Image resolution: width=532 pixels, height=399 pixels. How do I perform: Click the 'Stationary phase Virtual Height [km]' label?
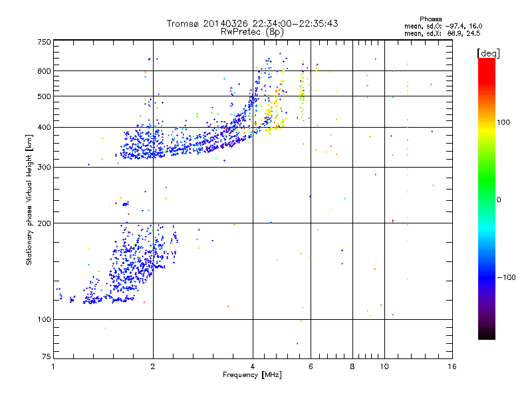coord(29,199)
